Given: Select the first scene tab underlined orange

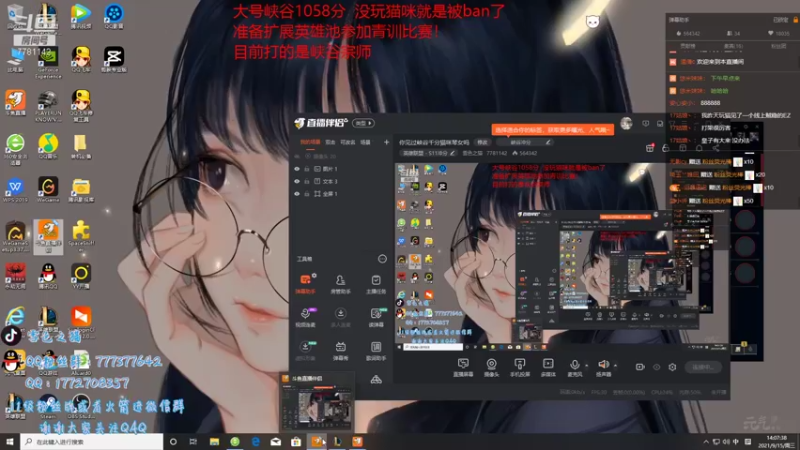Looking at the screenshot, I should 310,142.
